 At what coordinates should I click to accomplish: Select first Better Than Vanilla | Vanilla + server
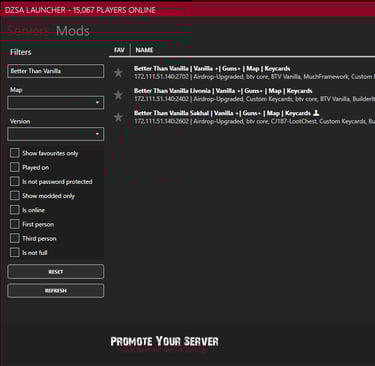coord(212,69)
